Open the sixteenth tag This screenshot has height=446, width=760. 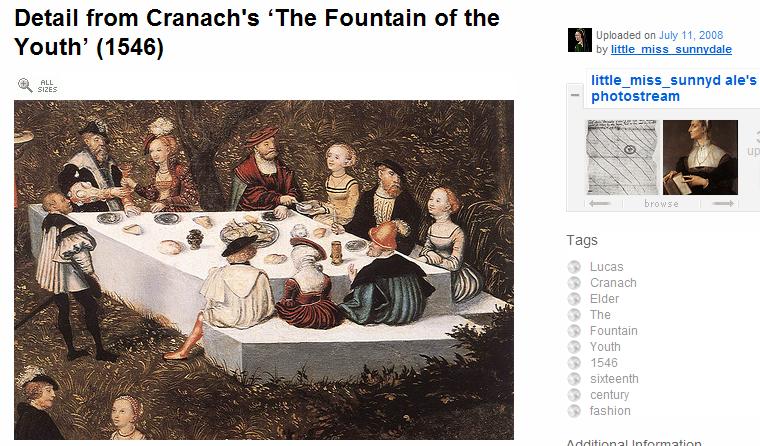coord(614,379)
